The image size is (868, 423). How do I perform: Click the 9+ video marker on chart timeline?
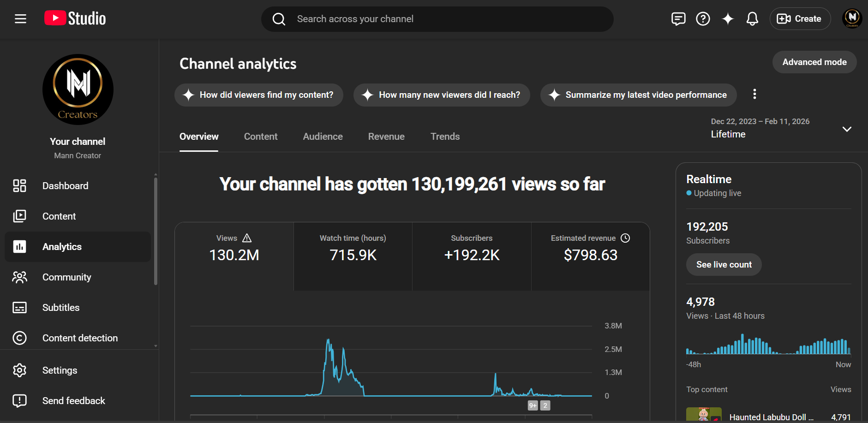[533, 405]
